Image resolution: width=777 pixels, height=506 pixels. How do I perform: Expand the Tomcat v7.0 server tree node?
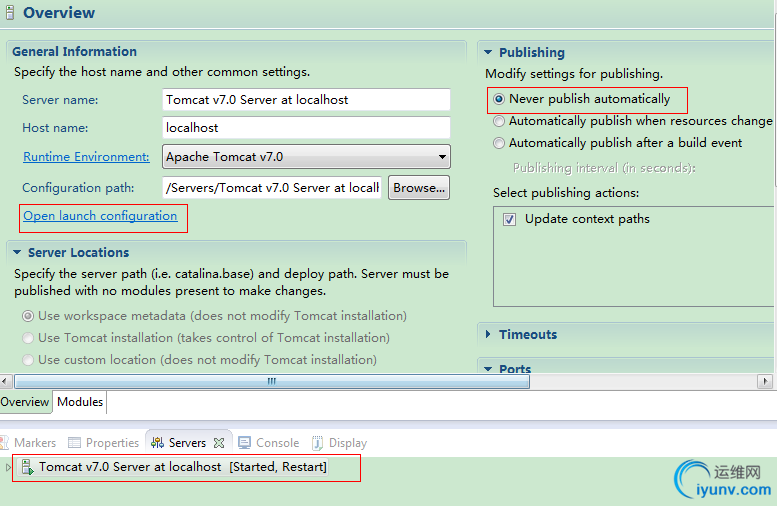click(x=7, y=467)
